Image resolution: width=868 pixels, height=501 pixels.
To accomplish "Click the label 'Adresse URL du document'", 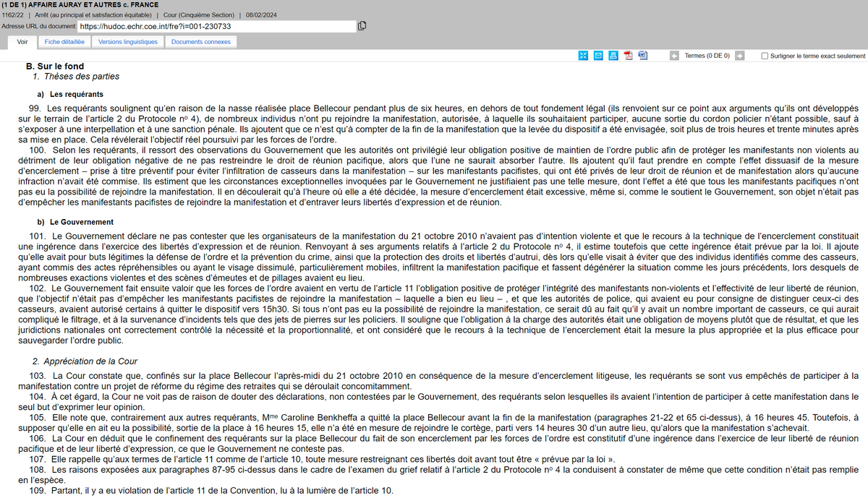I will point(38,26).
